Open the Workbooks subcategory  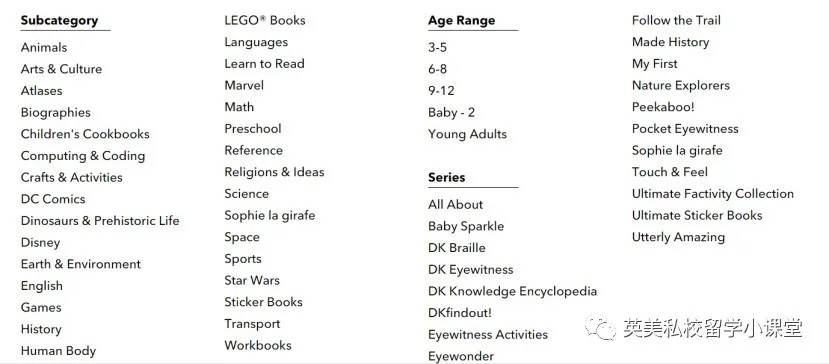tap(258, 345)
